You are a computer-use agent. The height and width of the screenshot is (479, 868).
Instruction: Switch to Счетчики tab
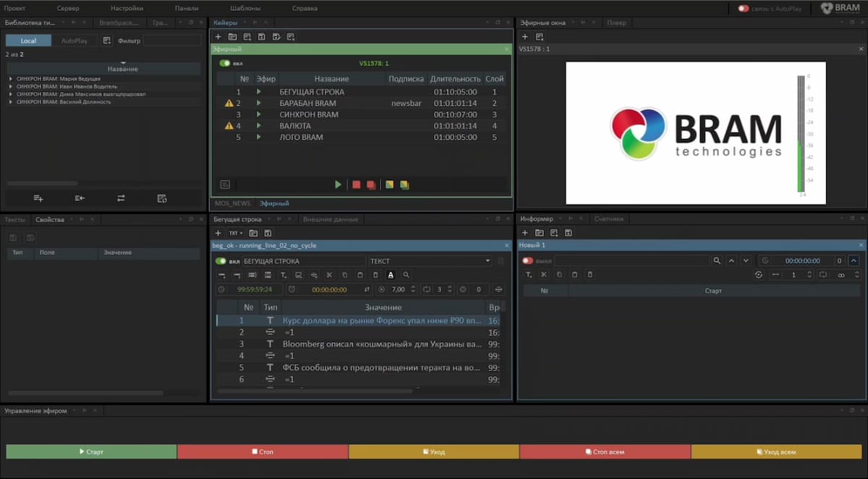click(x=608, y=219)
